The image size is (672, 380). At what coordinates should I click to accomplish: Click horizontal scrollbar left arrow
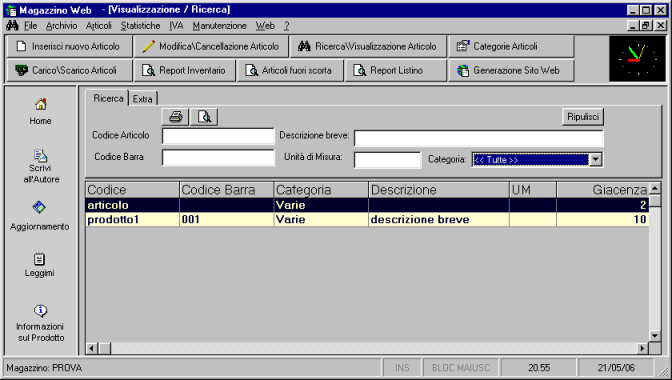pos(92,348)
